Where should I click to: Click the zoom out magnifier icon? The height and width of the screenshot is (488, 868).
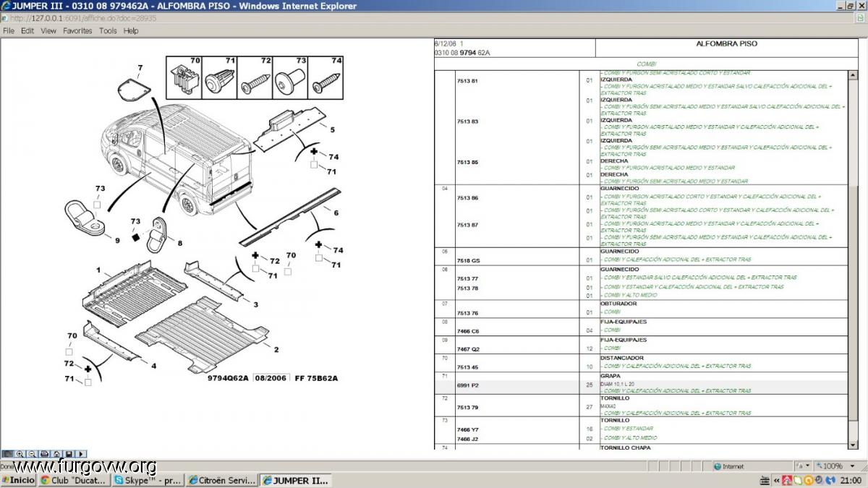33,454
